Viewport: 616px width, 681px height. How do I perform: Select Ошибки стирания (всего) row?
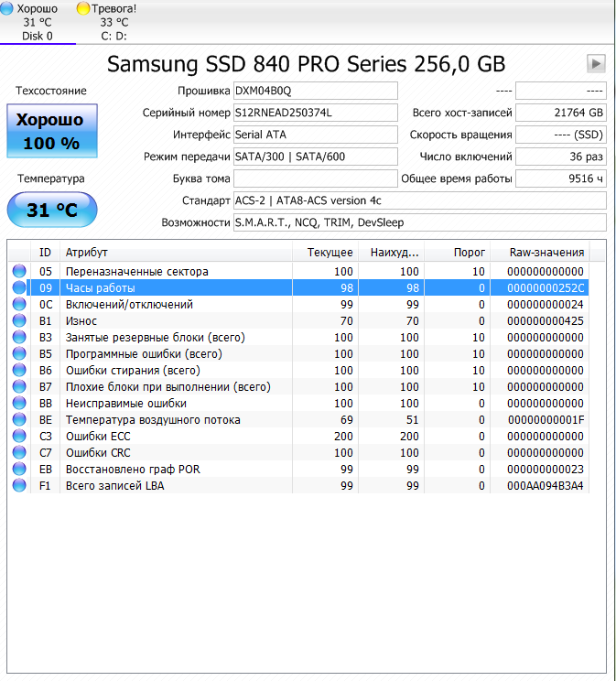pos(299,371)
